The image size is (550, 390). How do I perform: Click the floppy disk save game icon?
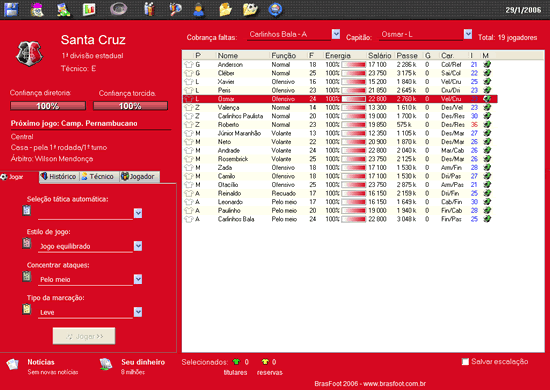click(x=11, y=9)
